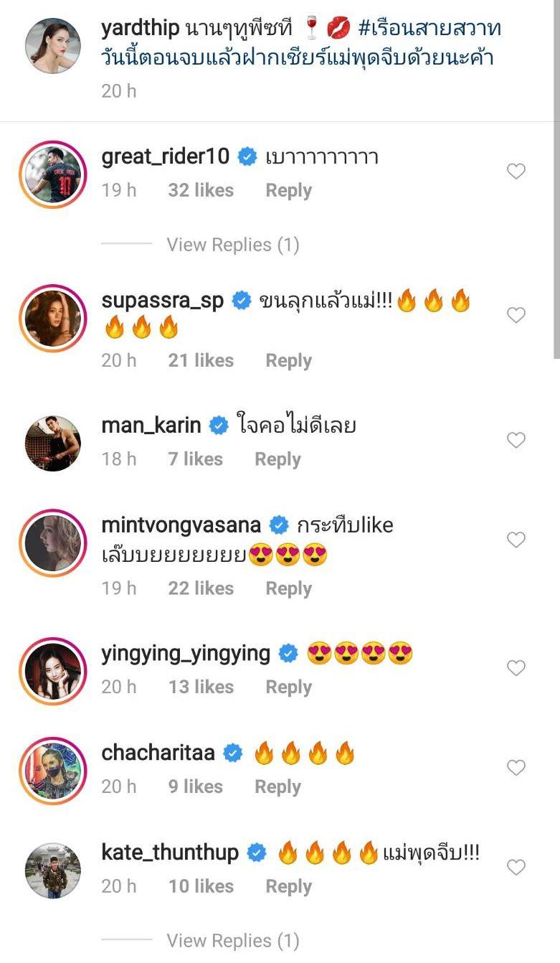560x963 pixels.
Task: Heart the yingying_yingying comment
Action: click(x=516, y=668)
